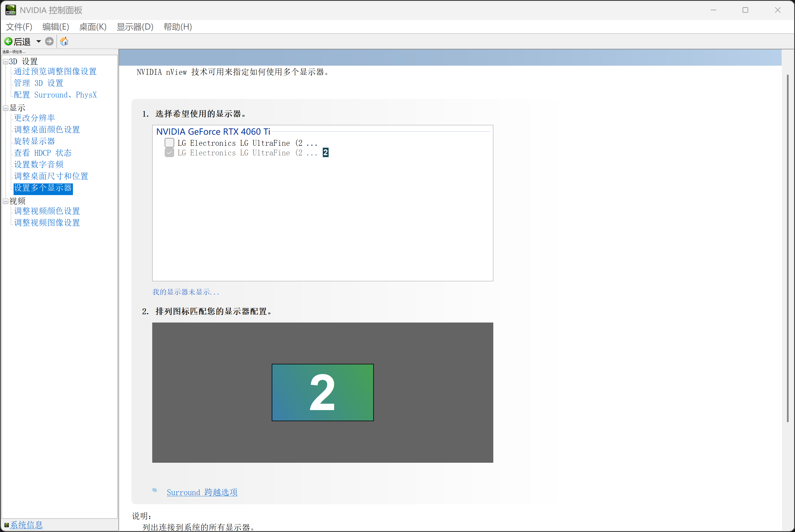Viewport: 795px width, 532px height.
Task: Select the display 2 thumbnail in arrangement area
Action: pyautogui.click(x=322, y=393)
